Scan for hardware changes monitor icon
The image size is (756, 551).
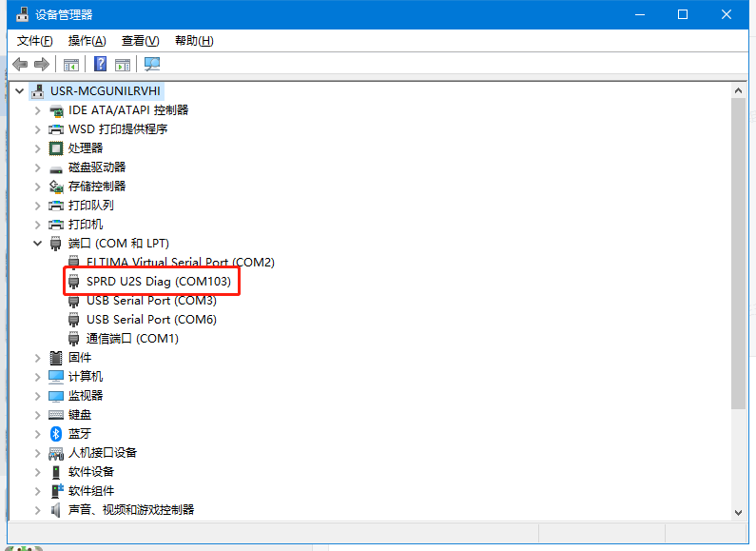152,64
